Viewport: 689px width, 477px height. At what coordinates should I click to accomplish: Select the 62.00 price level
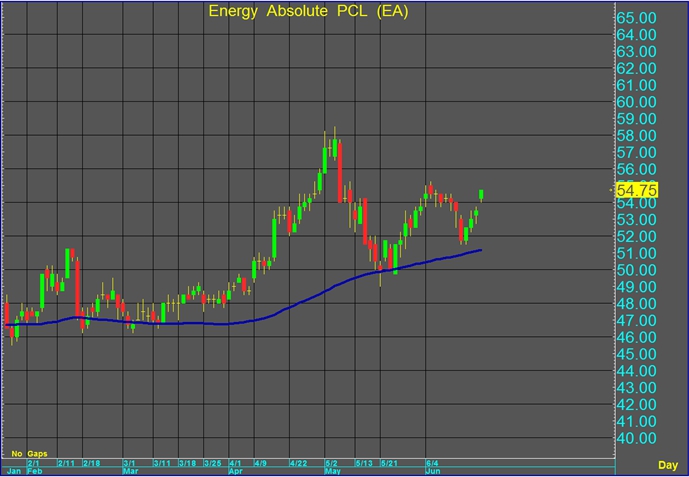pyautogui.click(x=636, y=69)
